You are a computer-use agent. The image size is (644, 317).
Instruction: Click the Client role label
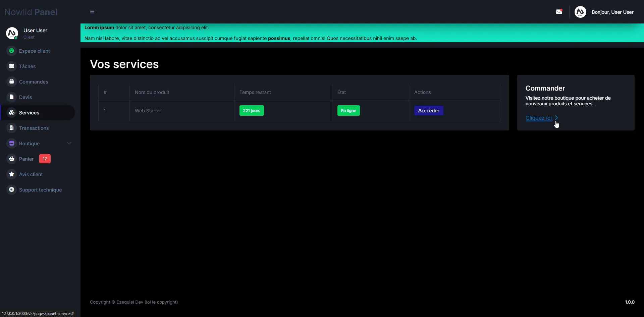tap(29, 37)
